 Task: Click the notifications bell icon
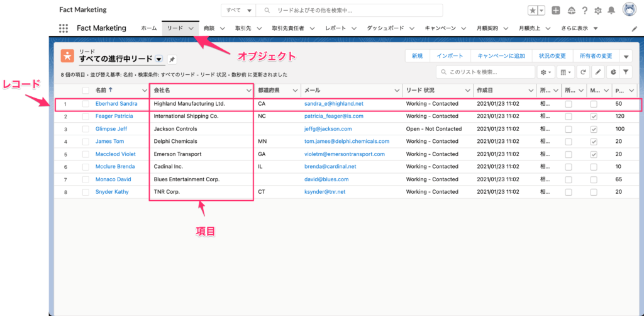pyautogui.click(x=611, y=11)
